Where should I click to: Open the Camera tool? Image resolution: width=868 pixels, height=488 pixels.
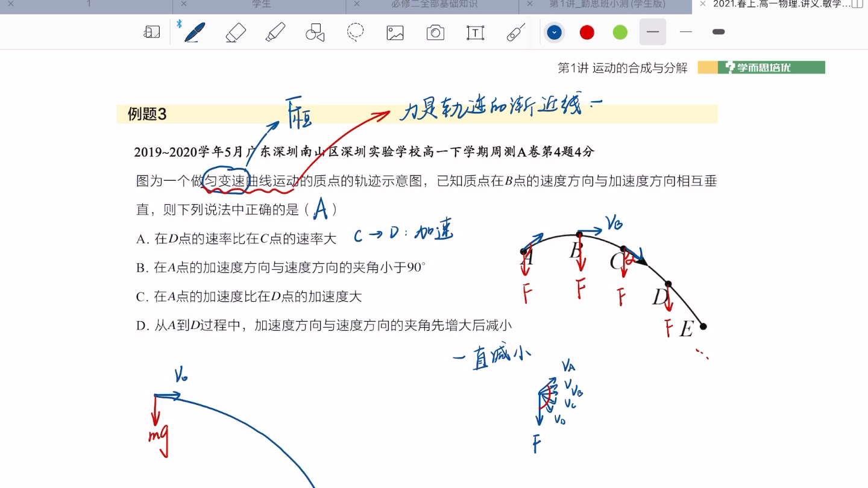(x=435, y=33)
